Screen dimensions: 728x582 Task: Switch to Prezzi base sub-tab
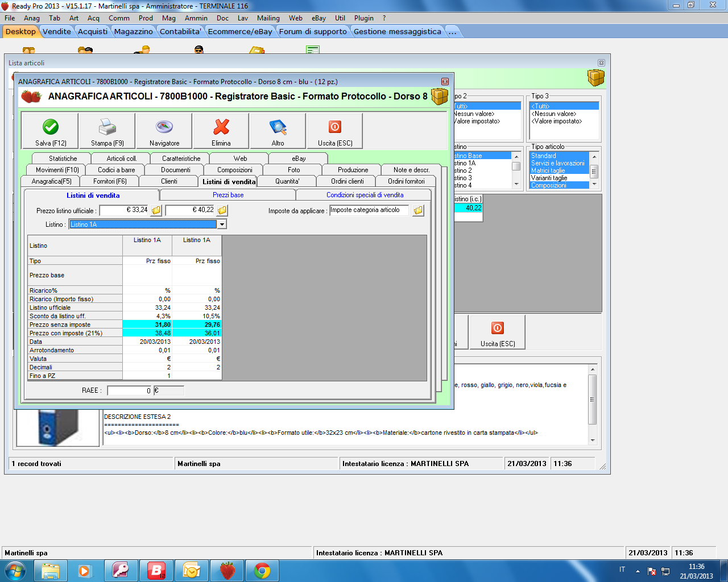pyautogui.click(x=228, y=195)
